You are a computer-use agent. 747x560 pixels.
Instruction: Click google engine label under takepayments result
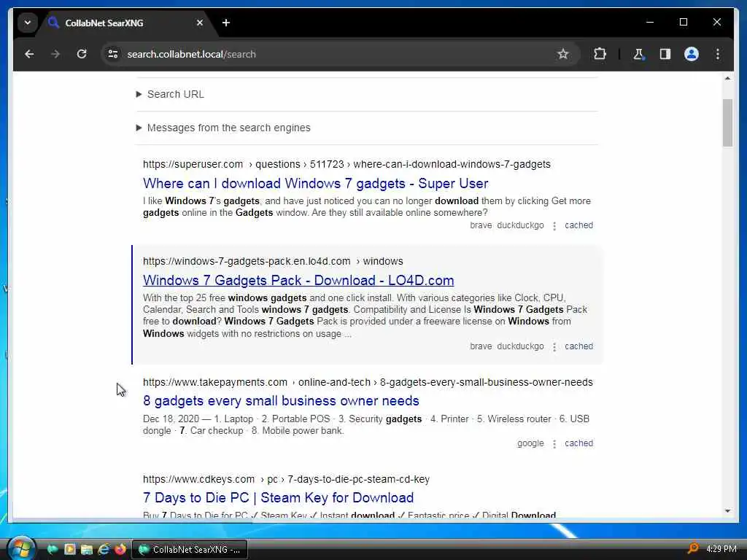530,443
